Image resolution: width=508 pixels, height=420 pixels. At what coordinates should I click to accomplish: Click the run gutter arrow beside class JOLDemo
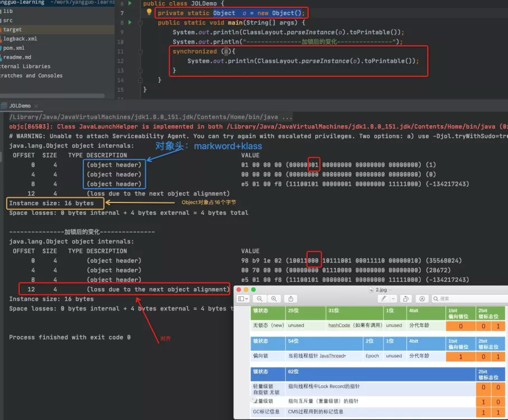click(130, 3)
